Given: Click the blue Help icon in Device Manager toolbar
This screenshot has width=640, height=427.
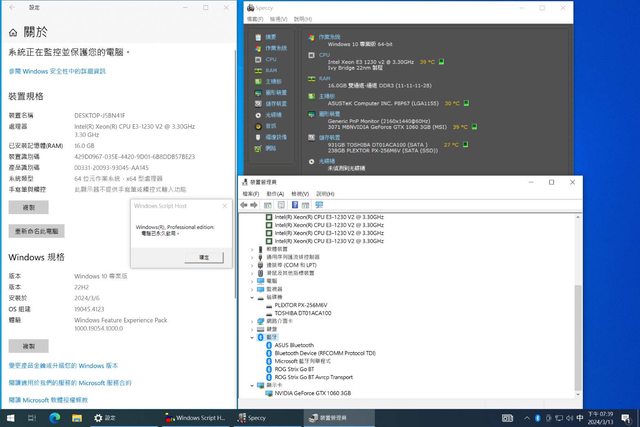Looking at the screenshot, I should click(295, 205).
